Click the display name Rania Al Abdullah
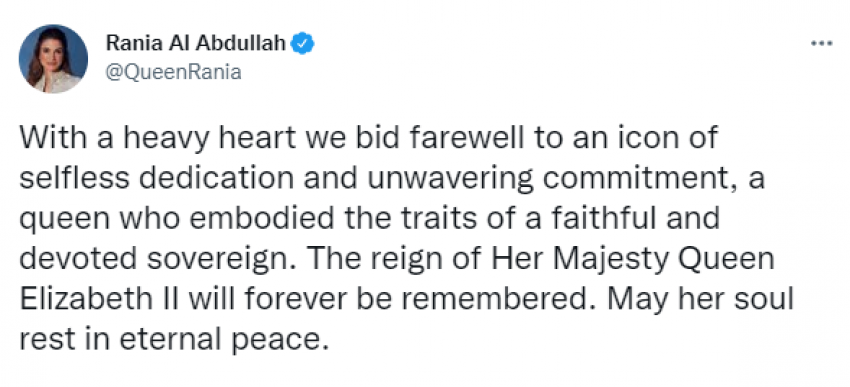 (196, 43)
